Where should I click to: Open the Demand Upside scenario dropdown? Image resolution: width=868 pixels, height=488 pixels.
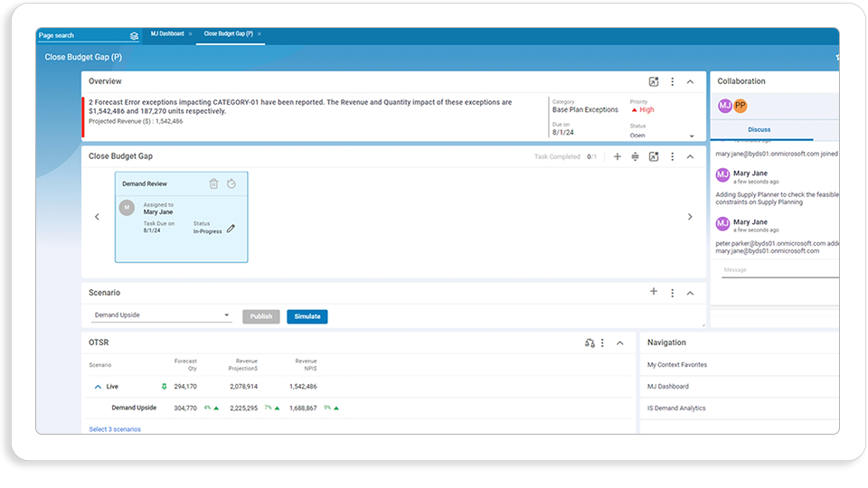point(161,314)
